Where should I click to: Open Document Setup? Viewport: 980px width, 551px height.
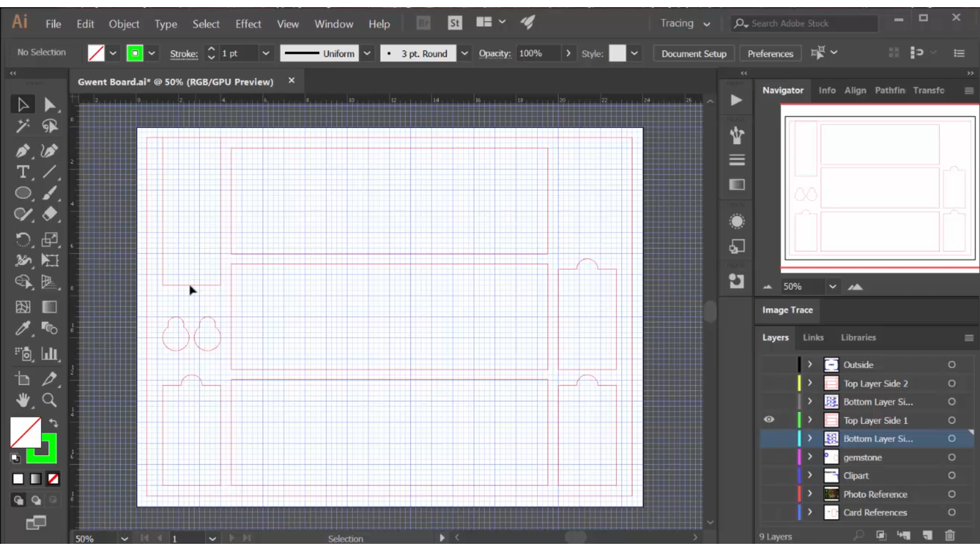click(693, 53)
